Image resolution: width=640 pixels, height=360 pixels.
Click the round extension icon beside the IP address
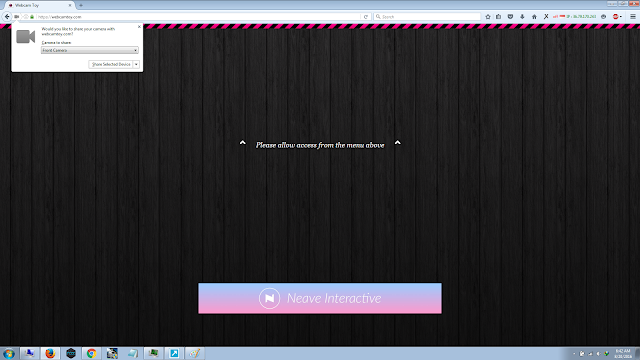pos(603,17)
